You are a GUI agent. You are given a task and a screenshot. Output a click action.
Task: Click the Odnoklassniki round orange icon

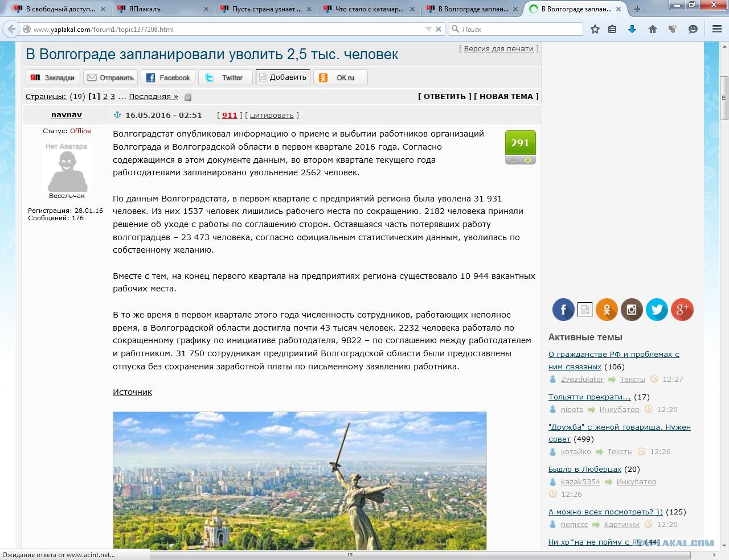[607, 310]
